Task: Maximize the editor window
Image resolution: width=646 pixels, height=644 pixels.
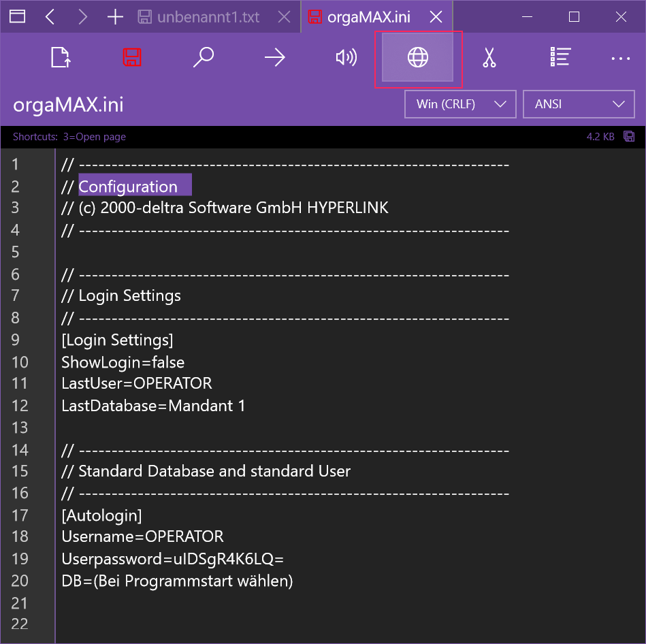Action: tap(574, 17)
